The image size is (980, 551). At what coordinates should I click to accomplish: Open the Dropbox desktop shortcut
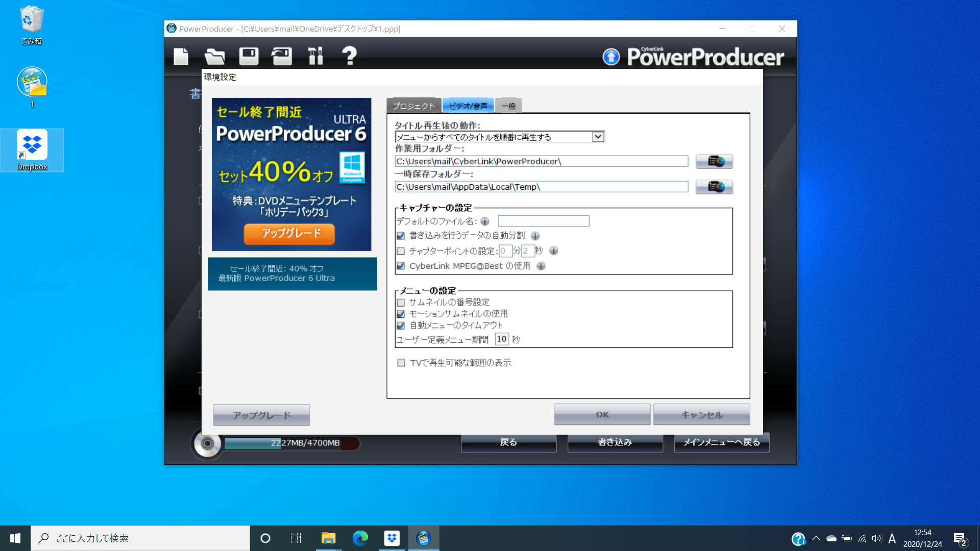[32, 150]
